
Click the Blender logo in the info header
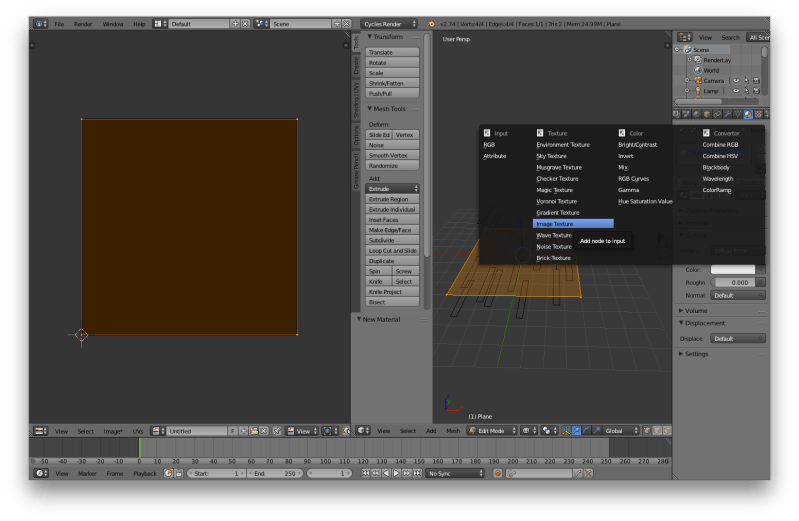coord(432,24)
